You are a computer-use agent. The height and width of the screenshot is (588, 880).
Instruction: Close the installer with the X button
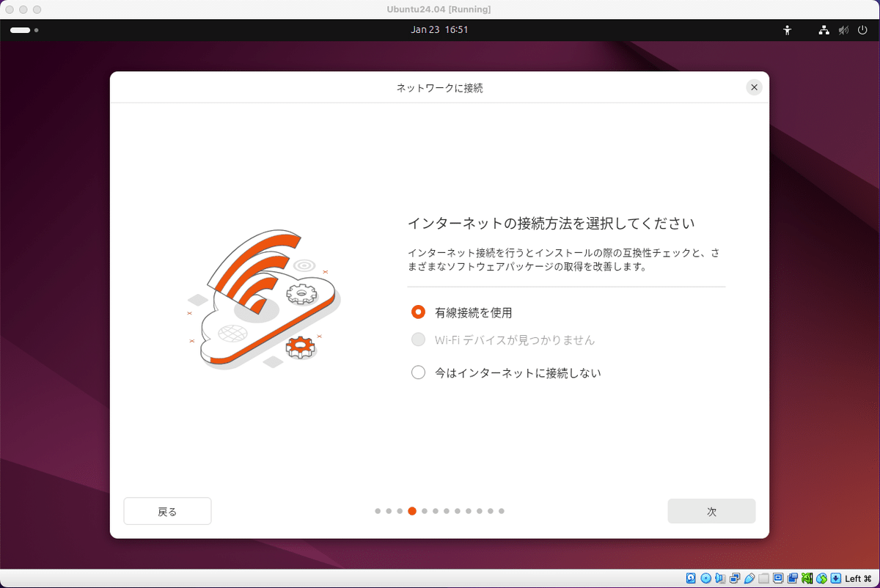(754, 87)
